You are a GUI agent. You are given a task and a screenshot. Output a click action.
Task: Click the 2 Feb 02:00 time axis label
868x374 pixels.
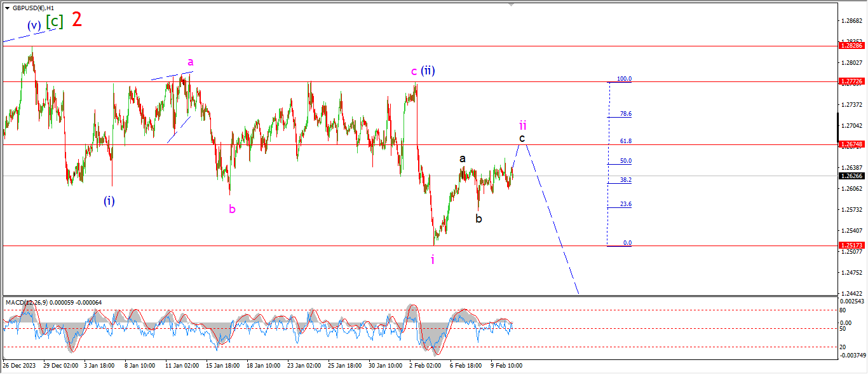coord(425,366)
